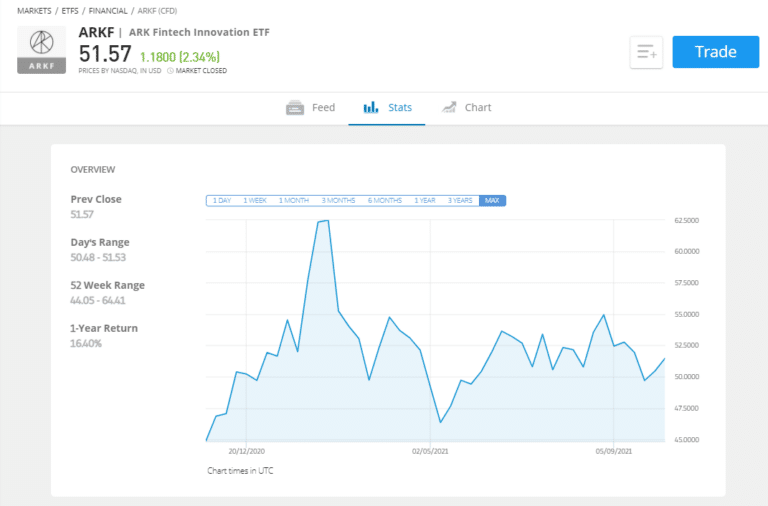Select the MAX chart range
This screenshot has height=506, width=768.
[x=492, y=200]
